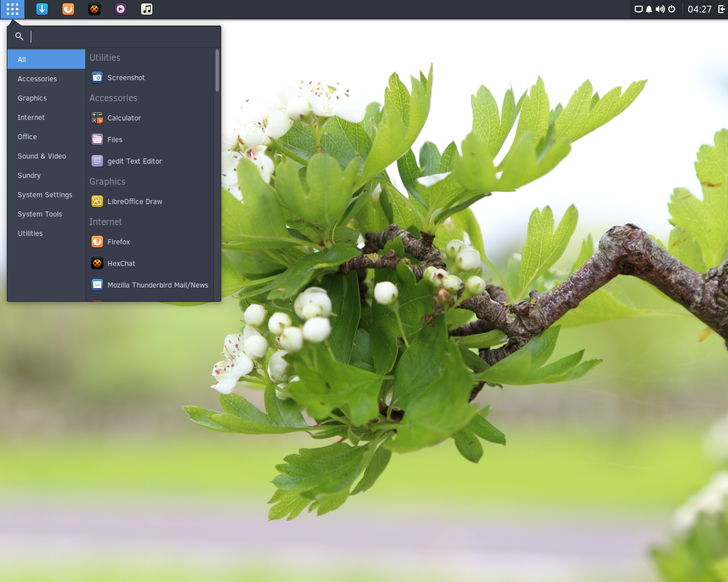Screen dimensions: 728x582
Task: Launch Firefox from the top panel
Action: [x=68, y=9]
